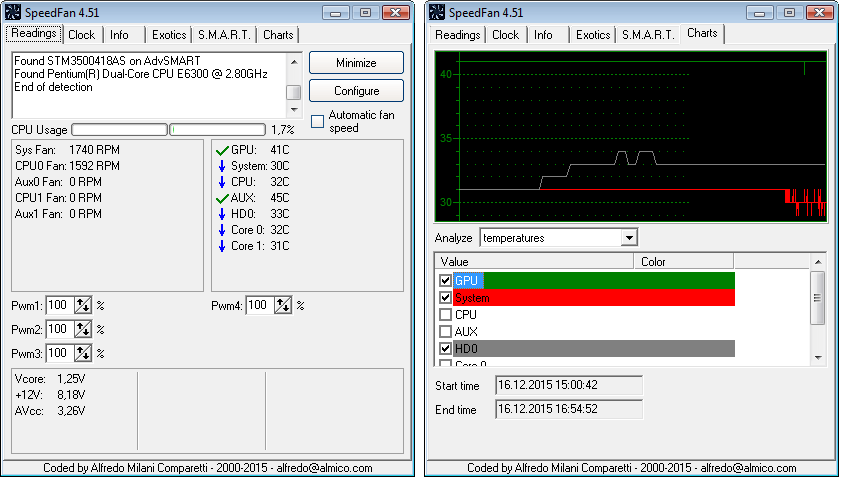Click the Core 1 temperature arrow icon
This screenshot has height=477, width=841.
click(222, 246)
